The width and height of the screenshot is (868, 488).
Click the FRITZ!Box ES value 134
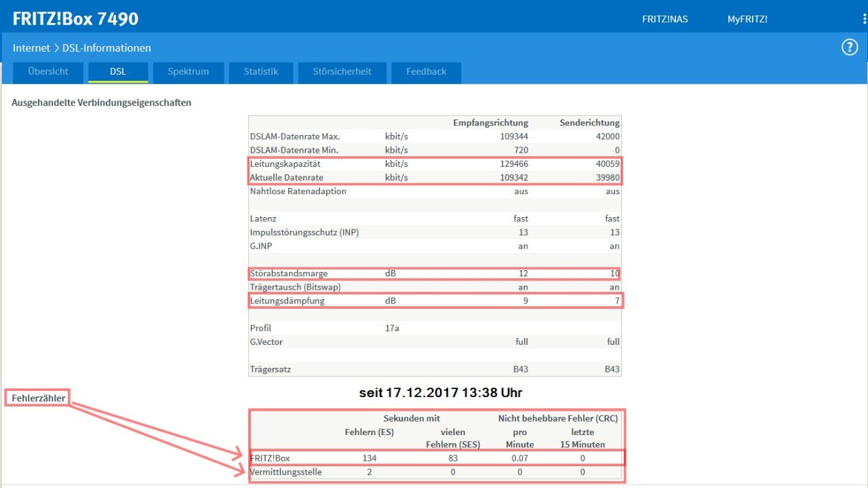[370, 458]
